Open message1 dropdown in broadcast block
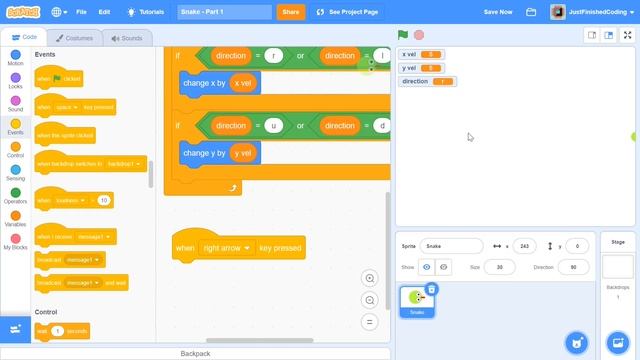The width and height of the screenshot is (640, 360). coord(82,260)
